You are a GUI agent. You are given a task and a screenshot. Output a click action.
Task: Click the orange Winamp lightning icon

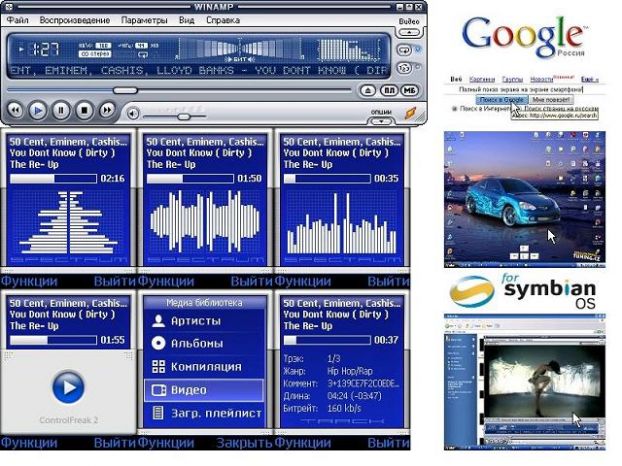tap(411, 113)
